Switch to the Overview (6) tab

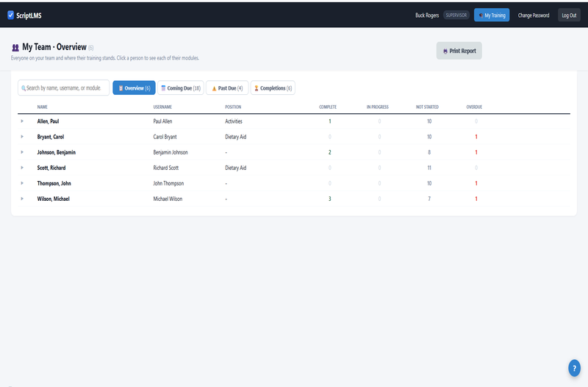(134, 88)
